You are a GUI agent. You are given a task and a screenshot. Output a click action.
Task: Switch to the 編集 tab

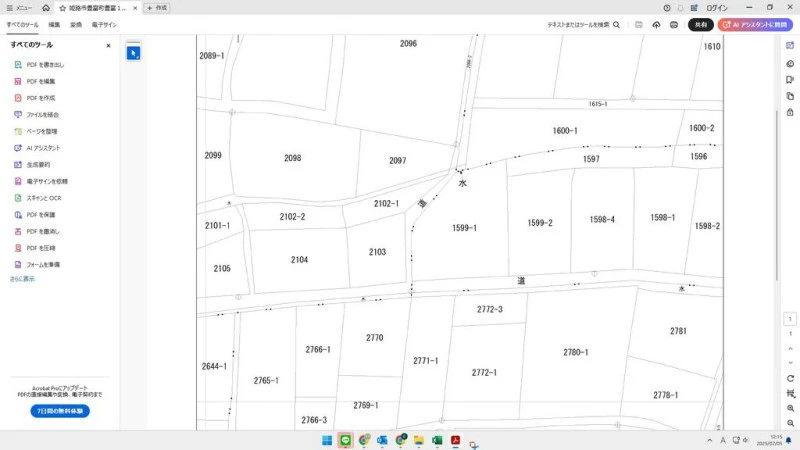54,24
